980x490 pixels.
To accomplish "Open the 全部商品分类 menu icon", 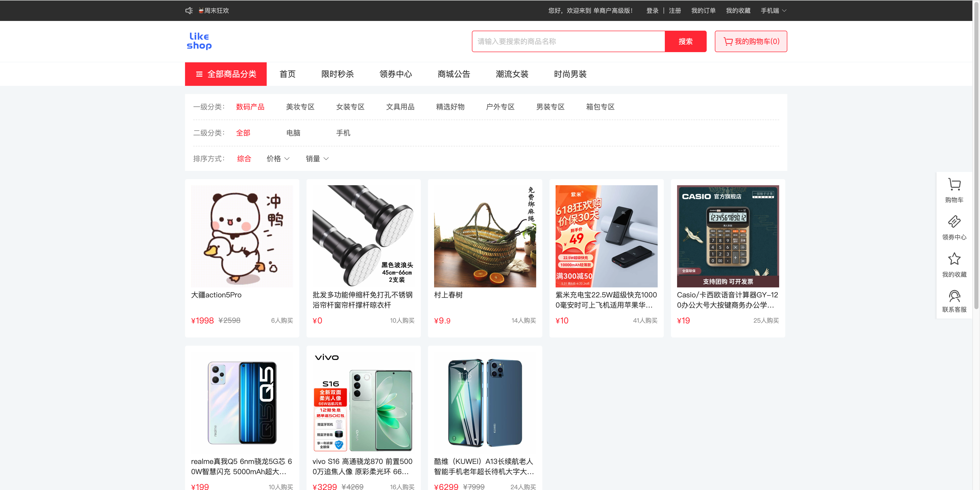I will [x=199, y=74].
